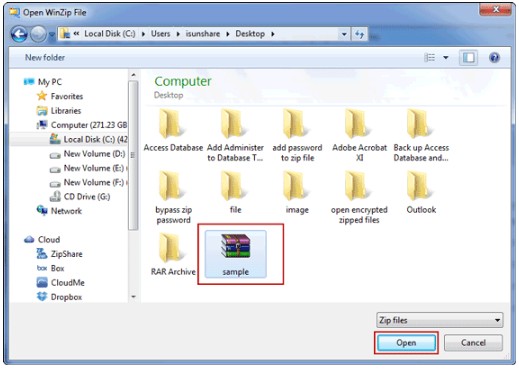The height and width of the screenshot is (369, 519).
Task: Select CloudMe cloud service
Action: click(60, 282)
